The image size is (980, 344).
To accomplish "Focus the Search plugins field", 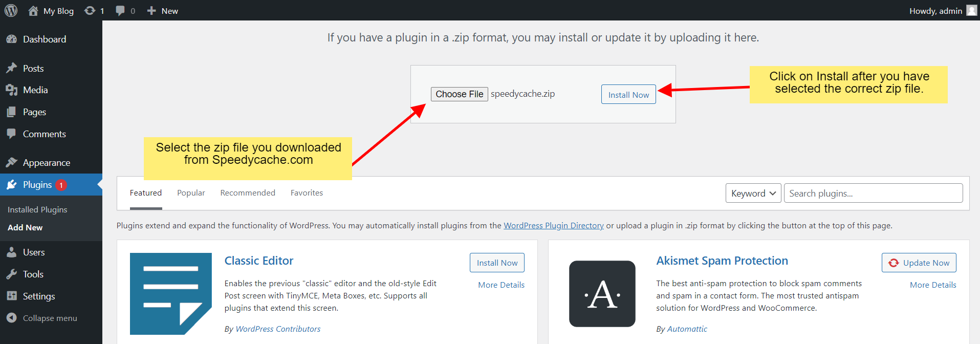I will (873, 193).
